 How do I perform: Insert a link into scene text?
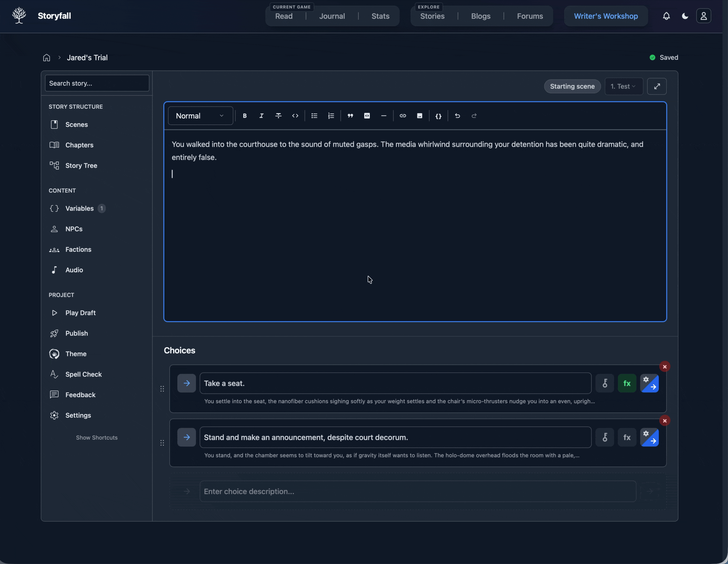[x=403, y=116]
